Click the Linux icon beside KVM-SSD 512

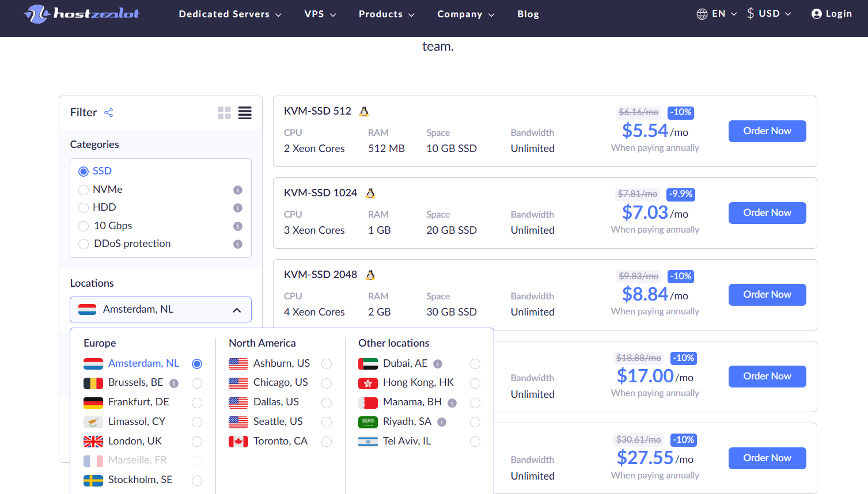tap(364, 111)
